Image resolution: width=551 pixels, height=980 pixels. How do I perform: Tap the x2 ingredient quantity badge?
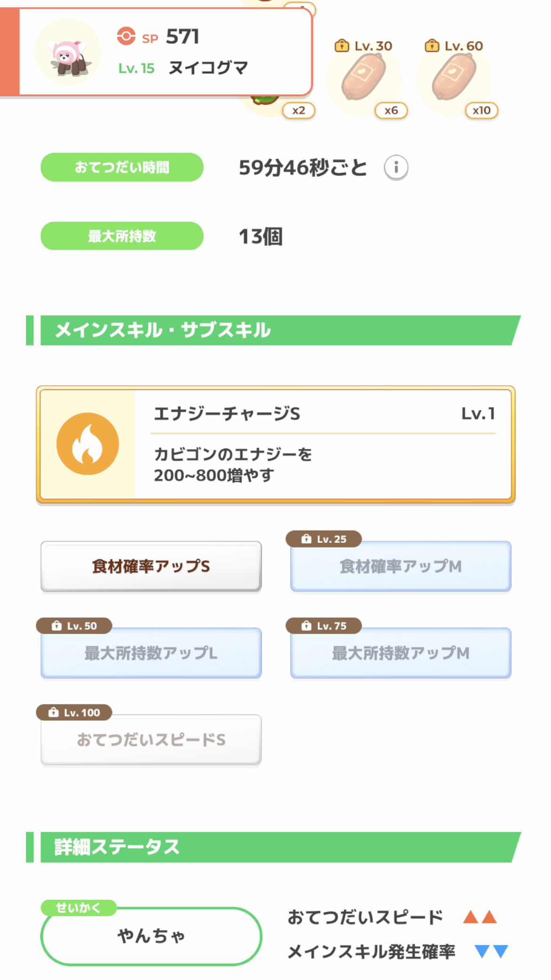pyautogui.click(x=299, y=111)
